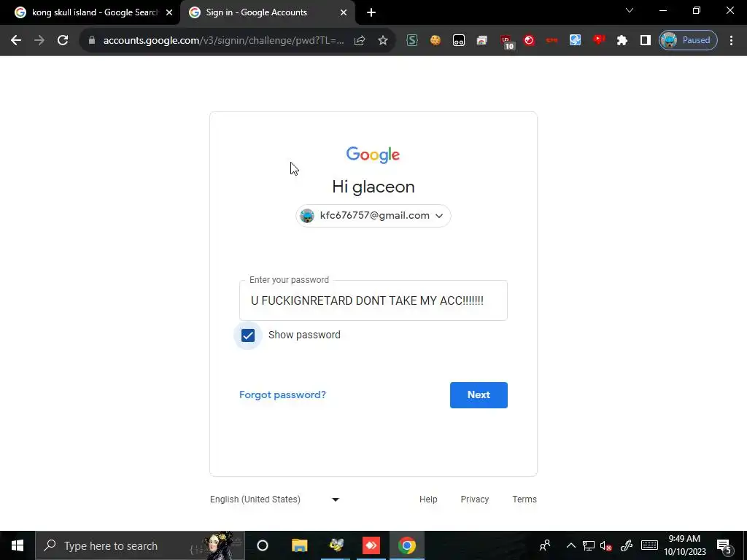Expand the kfc676757@gmail.com account switcher
The width and height of the screenshot is (747, 560).
click(x=373, y=216)
